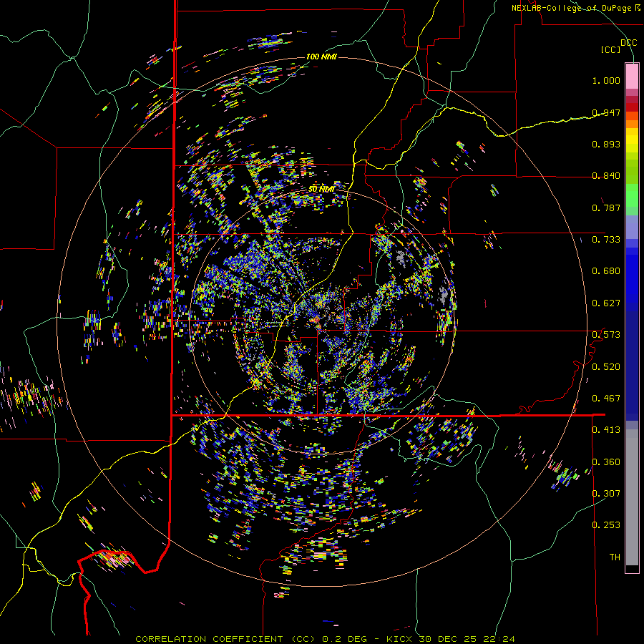Select the 0.573 scale value
The image size is (644, 644).
coord(606,335)
